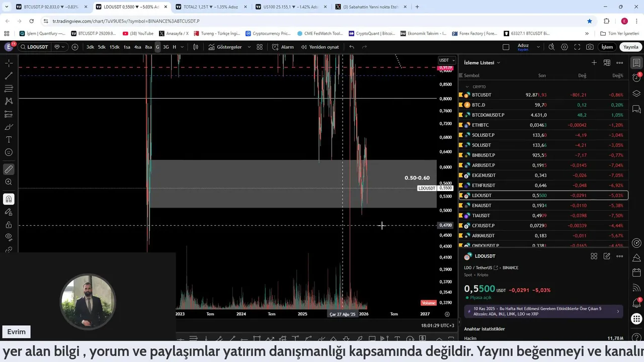Open the alerts panel with the clock icon
This screenshot has height=362, width=644.
(x=636, y=78)
